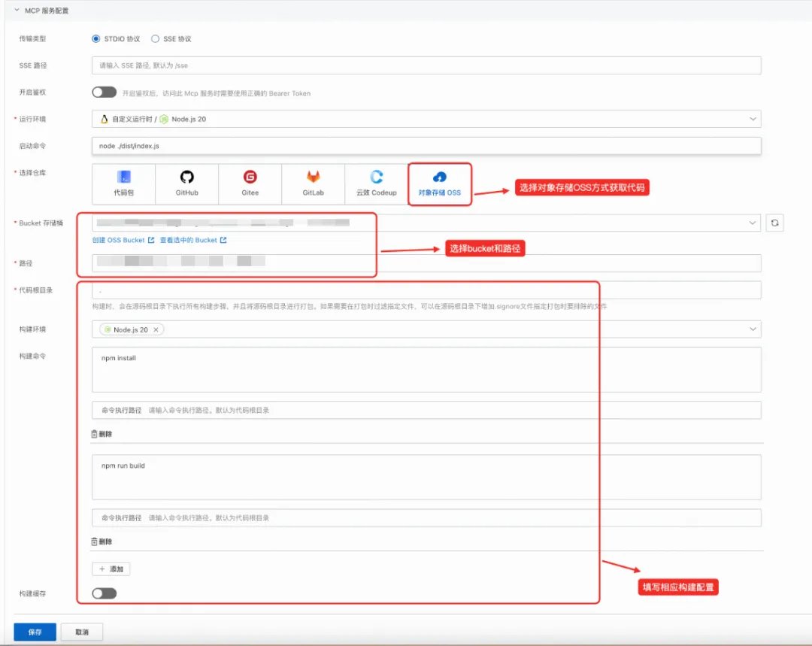
Task: Select the SSE 协议 radio button
Action: click(x=156, y=39)
